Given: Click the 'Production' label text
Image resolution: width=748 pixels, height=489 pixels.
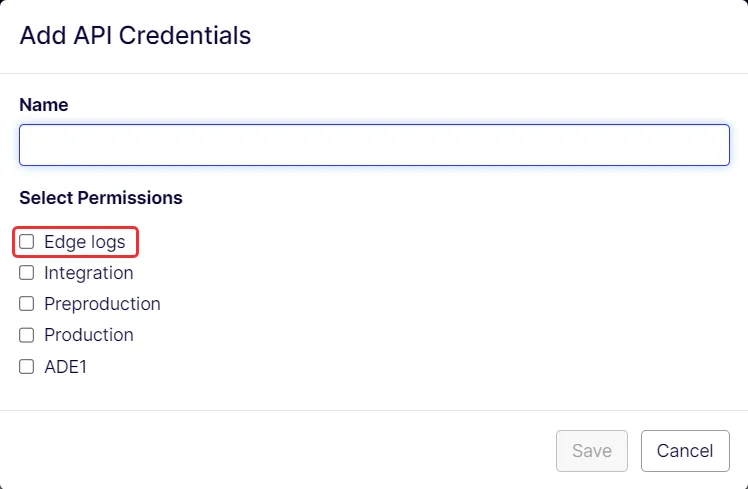Looking at the screenshot, I should point(89,335).
